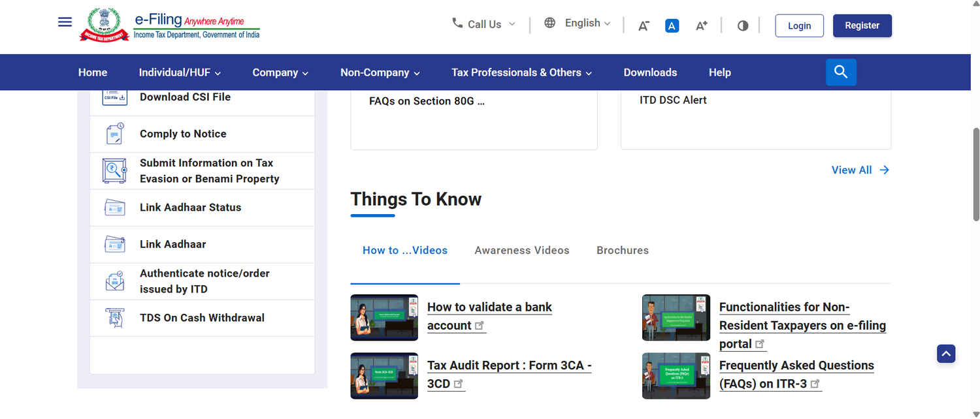Open the hamburger menu icon

point(65,22)
